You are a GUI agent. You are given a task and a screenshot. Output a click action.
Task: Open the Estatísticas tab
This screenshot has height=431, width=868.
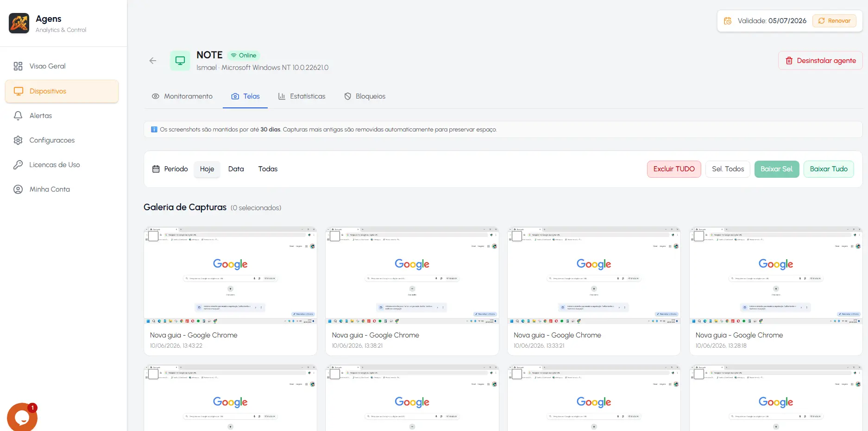(302, 96)
